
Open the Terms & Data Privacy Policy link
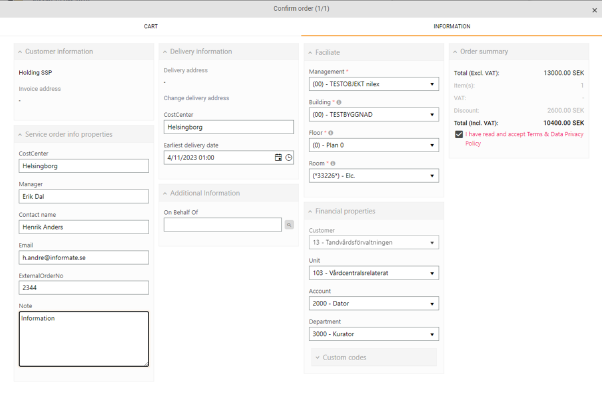pyautogui.click(x=524, y=139)
